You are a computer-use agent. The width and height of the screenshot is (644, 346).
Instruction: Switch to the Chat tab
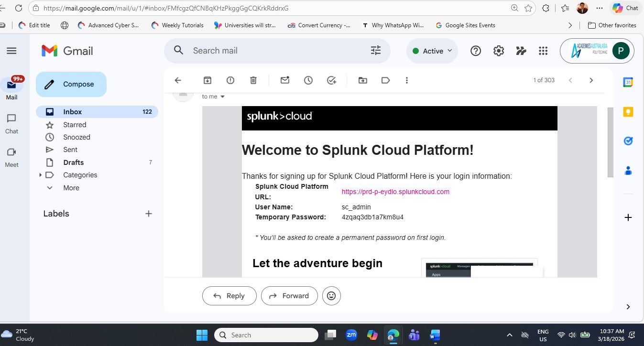[11, 123]
